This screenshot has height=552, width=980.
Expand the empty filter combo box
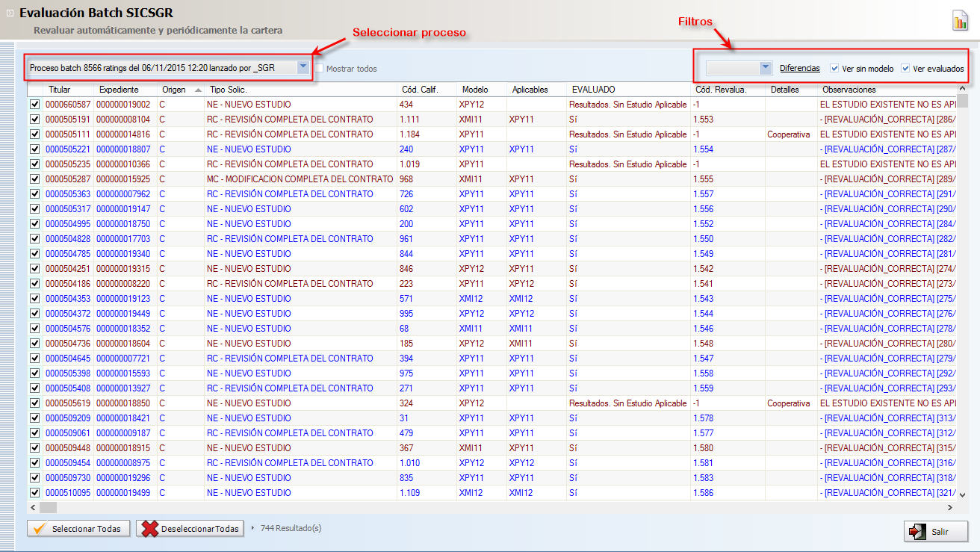[765, 68]
